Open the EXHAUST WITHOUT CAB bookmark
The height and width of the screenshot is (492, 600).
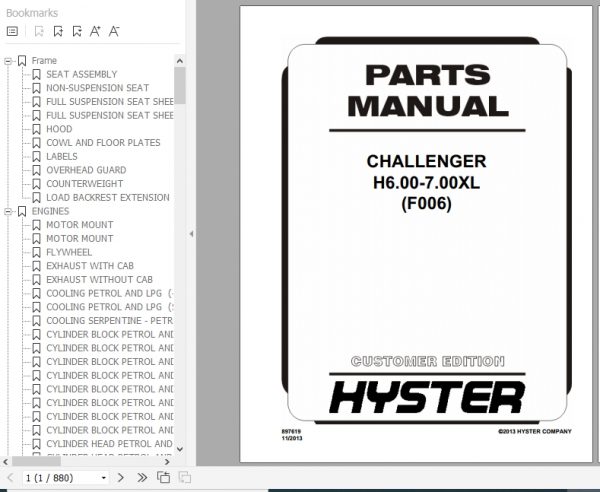click(99, 280)
